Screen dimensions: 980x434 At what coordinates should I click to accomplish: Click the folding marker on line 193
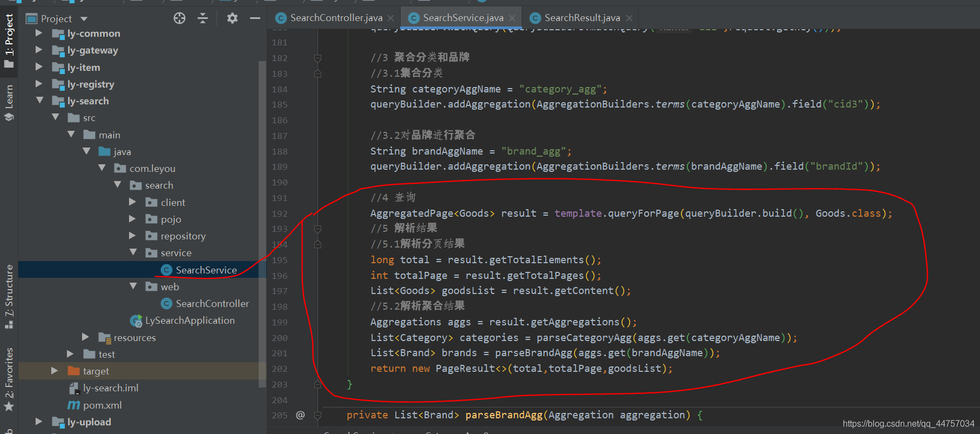[317, 229]
